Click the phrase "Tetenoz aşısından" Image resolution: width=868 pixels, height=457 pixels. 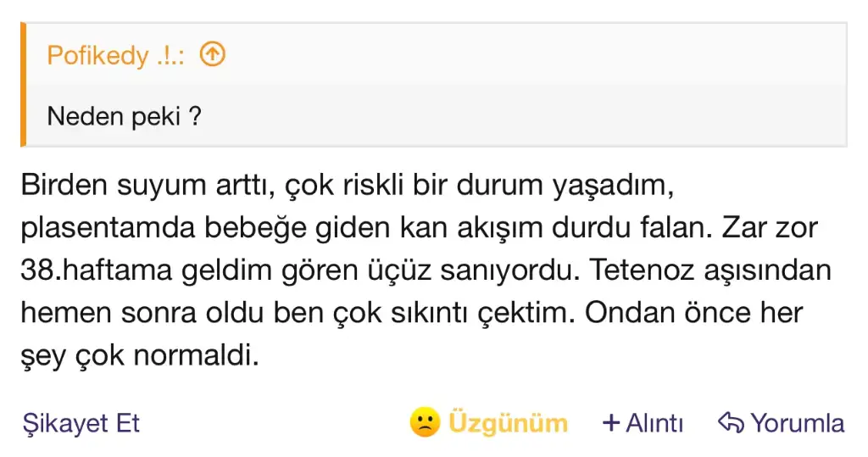click(x=711, y=270)
